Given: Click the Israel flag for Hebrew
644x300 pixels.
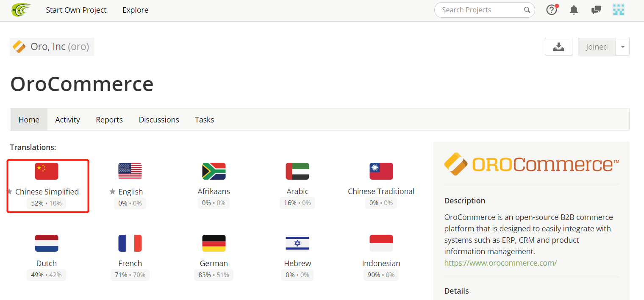Looking at the screenshot, I should (x=297, y=243).
